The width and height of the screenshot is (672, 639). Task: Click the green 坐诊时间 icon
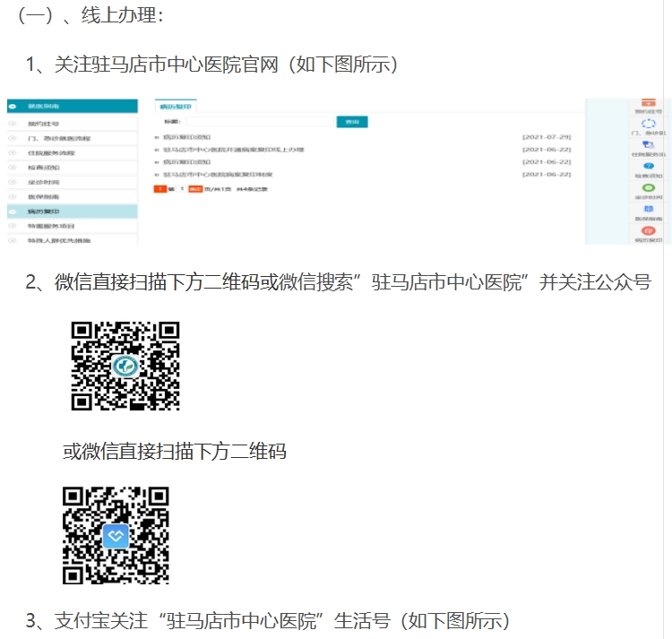click(649, 187)
